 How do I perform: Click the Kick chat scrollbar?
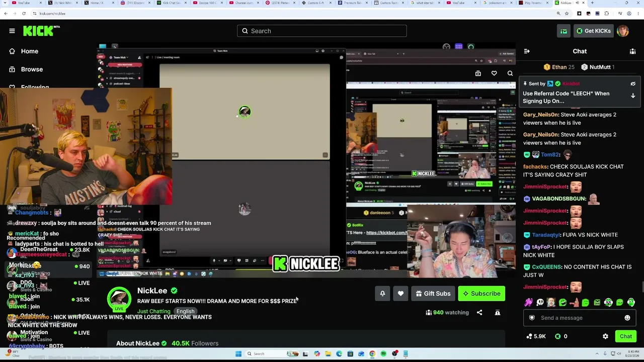coord(642,287)
